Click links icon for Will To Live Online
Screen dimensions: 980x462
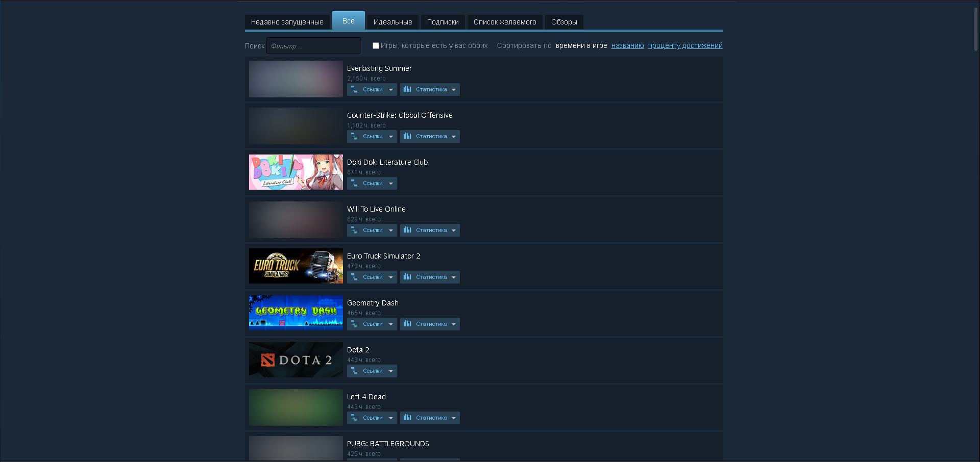coord(354,230)
